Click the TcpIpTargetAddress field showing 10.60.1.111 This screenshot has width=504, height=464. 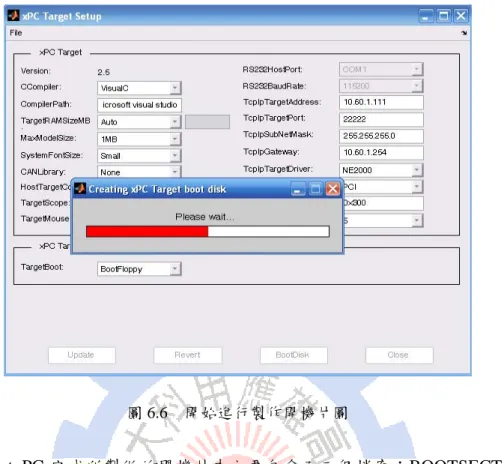click(381, 102)
